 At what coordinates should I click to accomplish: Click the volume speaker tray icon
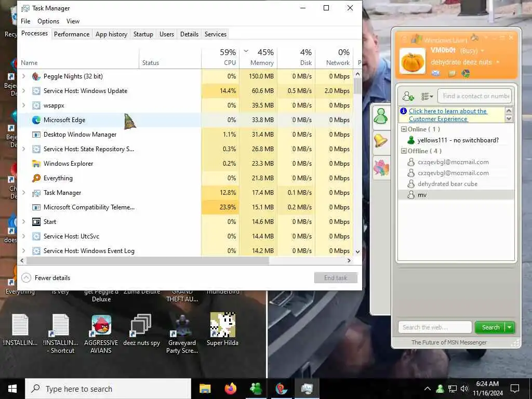(x=464, y=389)
